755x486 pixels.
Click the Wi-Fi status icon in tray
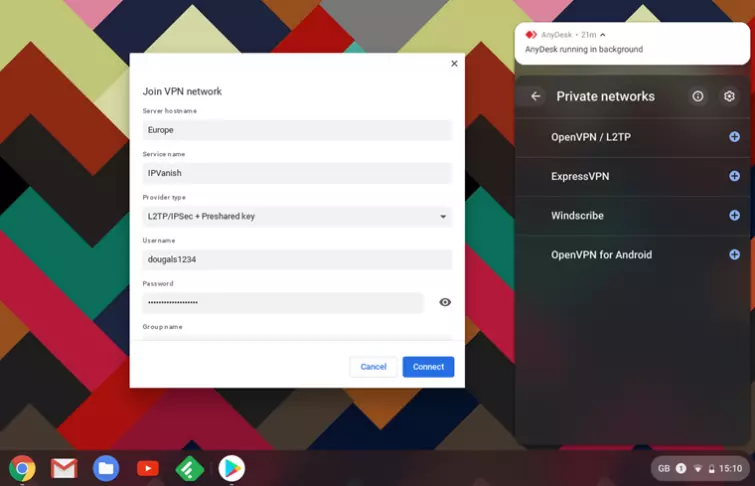pyautogui.click(x=697, y=468)
